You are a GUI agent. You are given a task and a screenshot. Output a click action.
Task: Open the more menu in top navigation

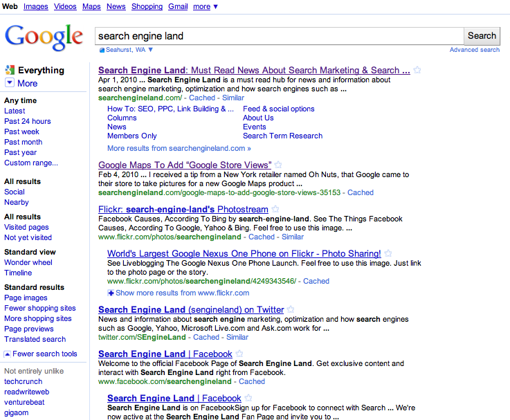pyautogui.click(x=206, y=6)
